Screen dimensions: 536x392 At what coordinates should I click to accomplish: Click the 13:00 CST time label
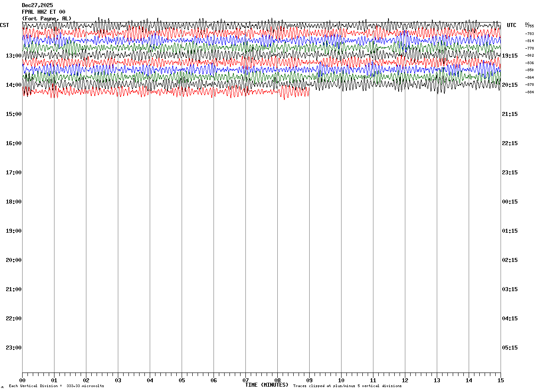pos(14,56)
